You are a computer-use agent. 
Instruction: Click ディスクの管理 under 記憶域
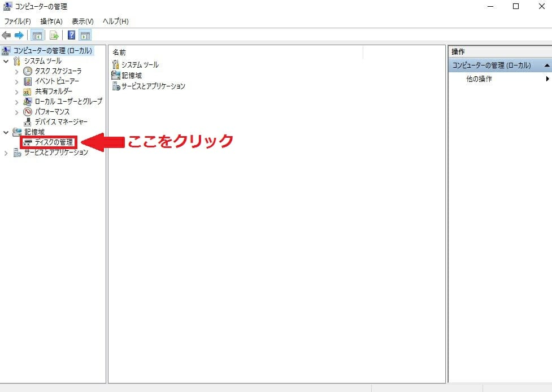click(x=54, y=142)
